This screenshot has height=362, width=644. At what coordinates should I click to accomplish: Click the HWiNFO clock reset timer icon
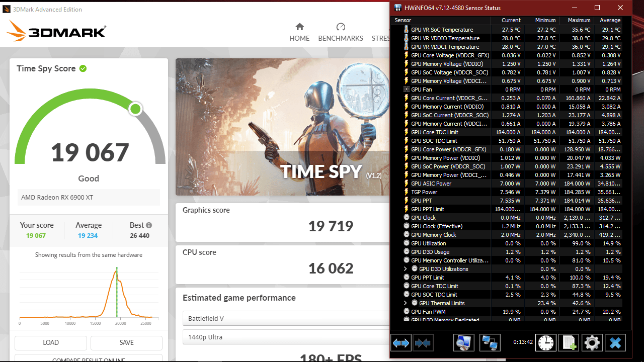point(546,343)
